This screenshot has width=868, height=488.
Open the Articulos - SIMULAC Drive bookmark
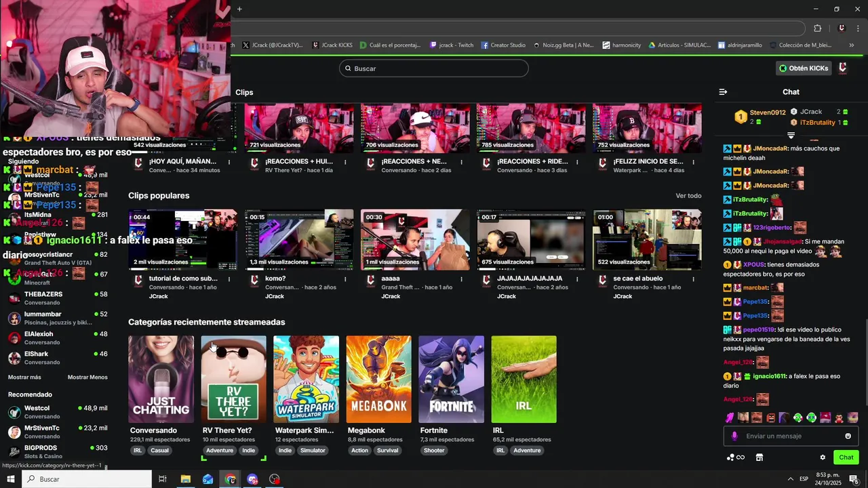(x=679, y=45)
